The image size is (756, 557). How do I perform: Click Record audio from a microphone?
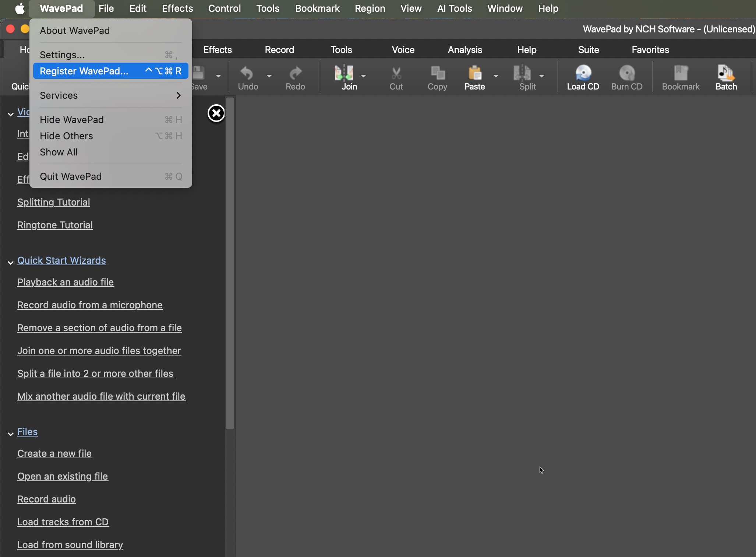[90, 305]
